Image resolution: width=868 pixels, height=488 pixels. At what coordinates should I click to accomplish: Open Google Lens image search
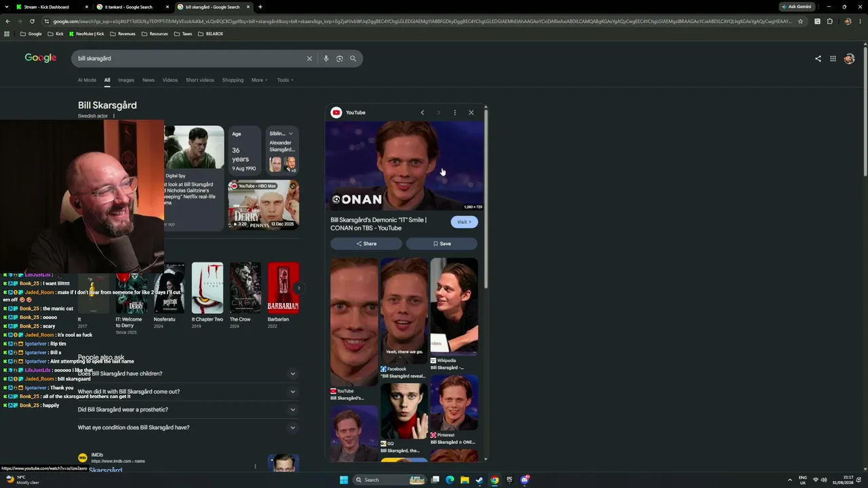tap(340, 58)
